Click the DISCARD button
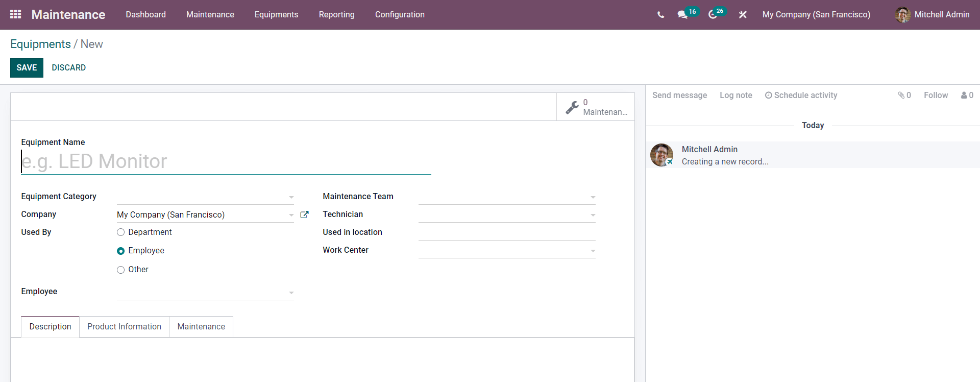980x382 pixels. [68, 68]
